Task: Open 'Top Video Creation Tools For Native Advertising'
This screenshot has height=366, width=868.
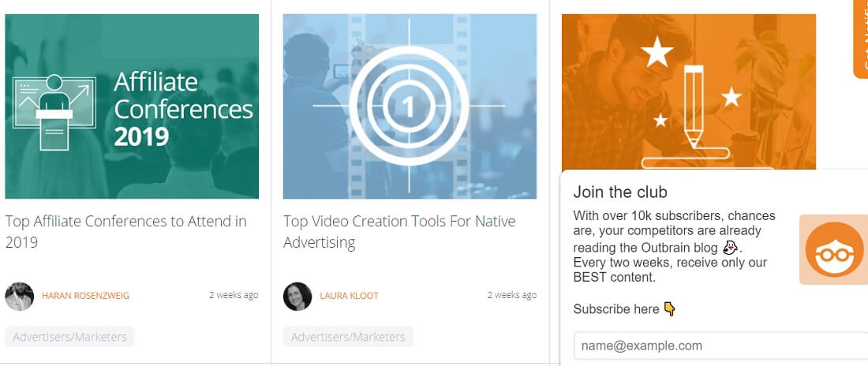Action: click(x=399, y=231)
